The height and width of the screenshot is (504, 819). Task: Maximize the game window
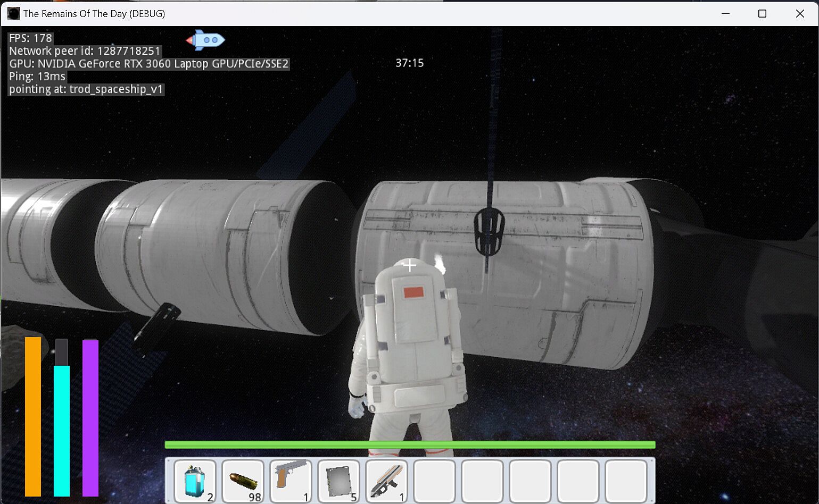[x=762, y=13]
